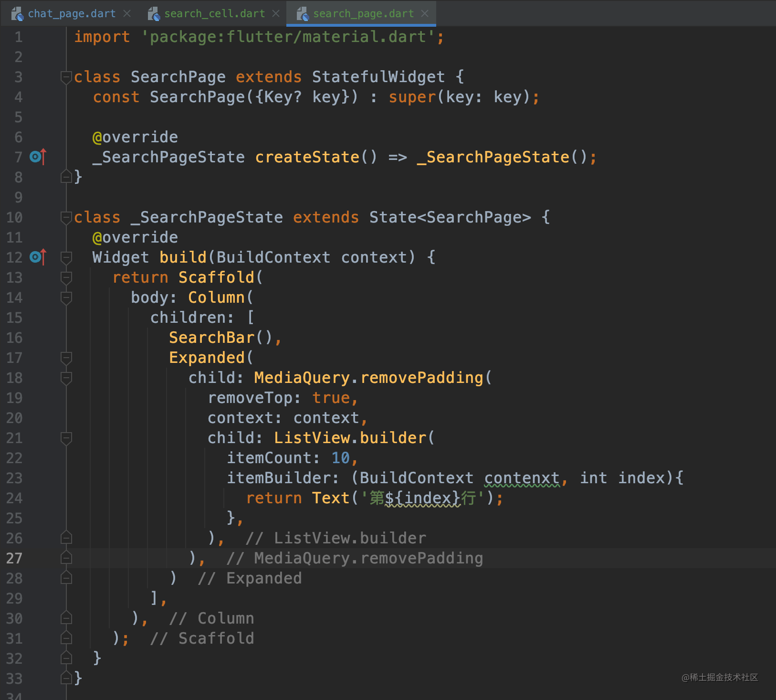This screenshot has height=700, width=776.
Task: Click the SearchBar widget call
Action: tap(211, 338)
